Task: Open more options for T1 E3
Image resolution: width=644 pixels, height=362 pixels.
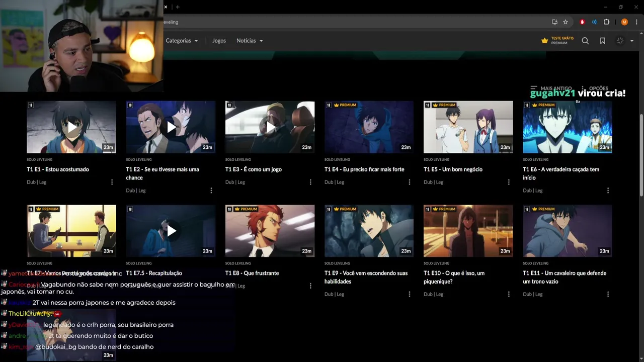Action: pyautogui.click(x=310, y=182)
